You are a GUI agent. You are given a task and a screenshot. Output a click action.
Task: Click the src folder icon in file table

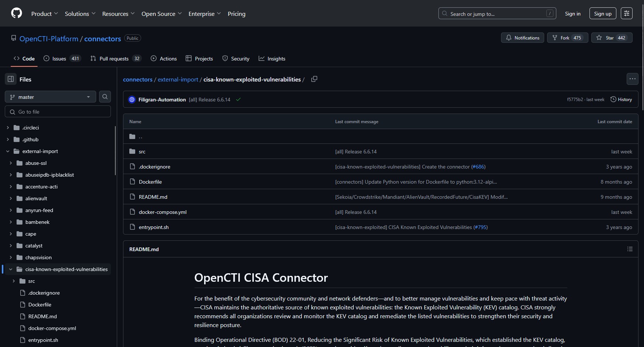tap(132, 152)
